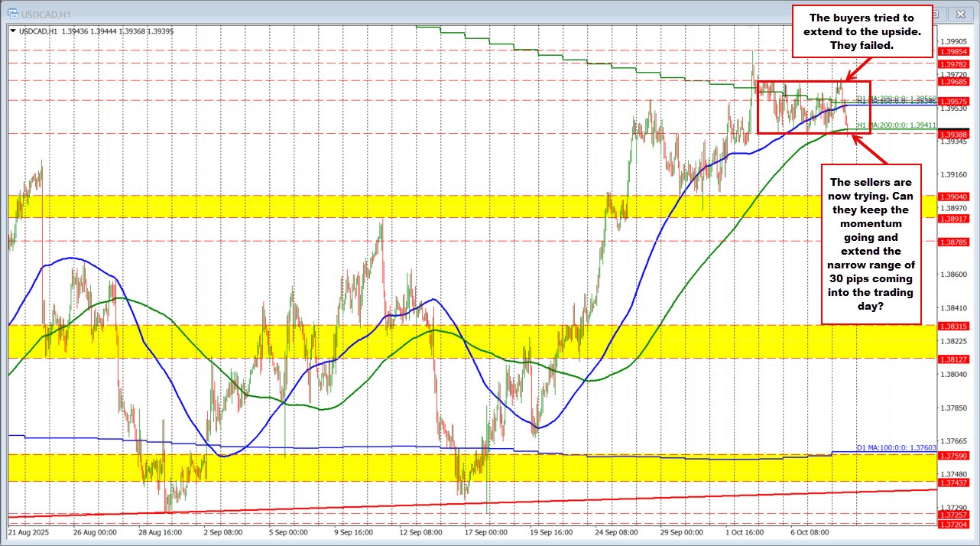Click the 1.39388 red price level label

(954, 134)
